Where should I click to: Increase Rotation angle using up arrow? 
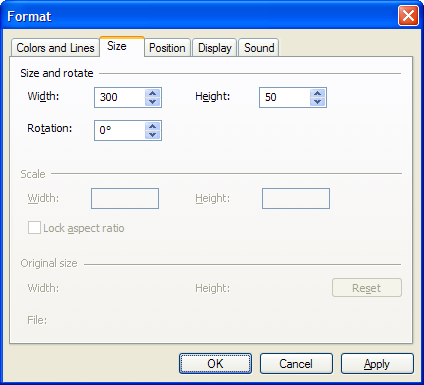click(x=153, y=126)
